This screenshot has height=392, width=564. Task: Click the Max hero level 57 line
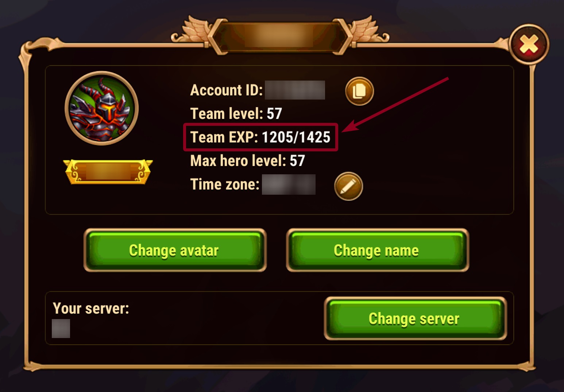(x=248, y=160)
